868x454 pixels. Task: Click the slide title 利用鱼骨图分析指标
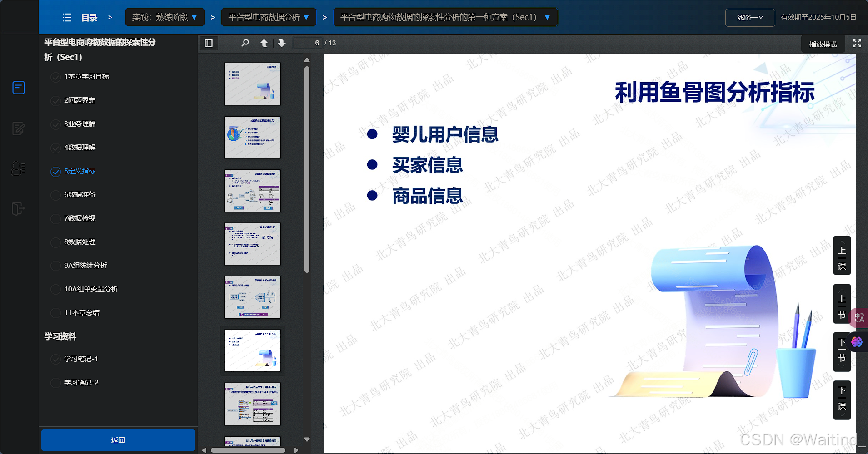(715, 92)
